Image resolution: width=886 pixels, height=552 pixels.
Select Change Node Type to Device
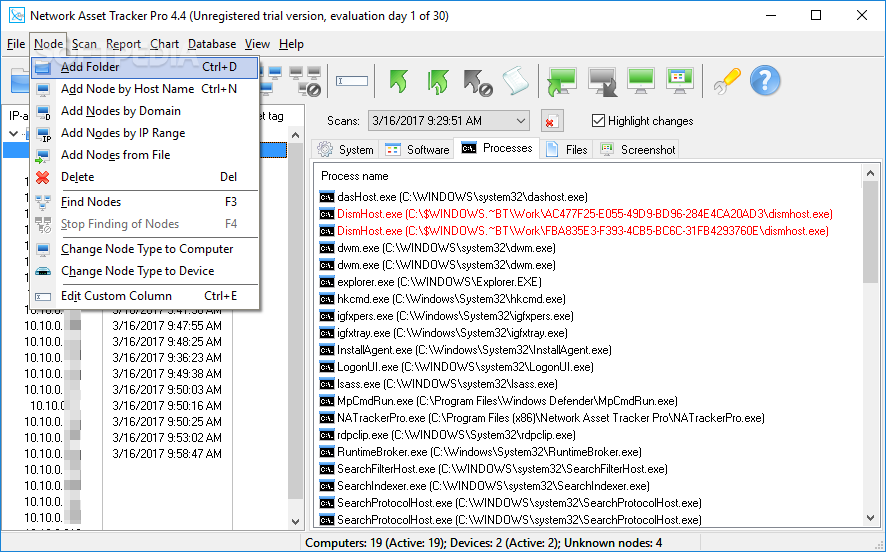[x=145, y=271]
